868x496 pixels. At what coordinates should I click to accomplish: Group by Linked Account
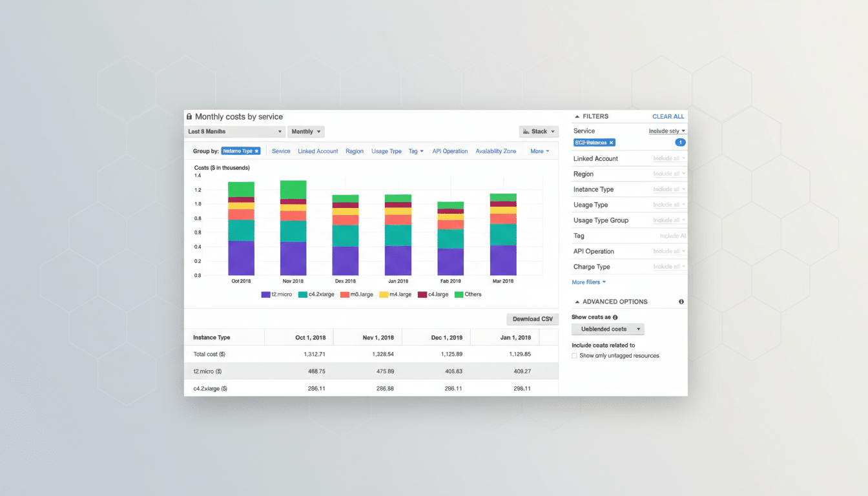[x=318, y=151]
